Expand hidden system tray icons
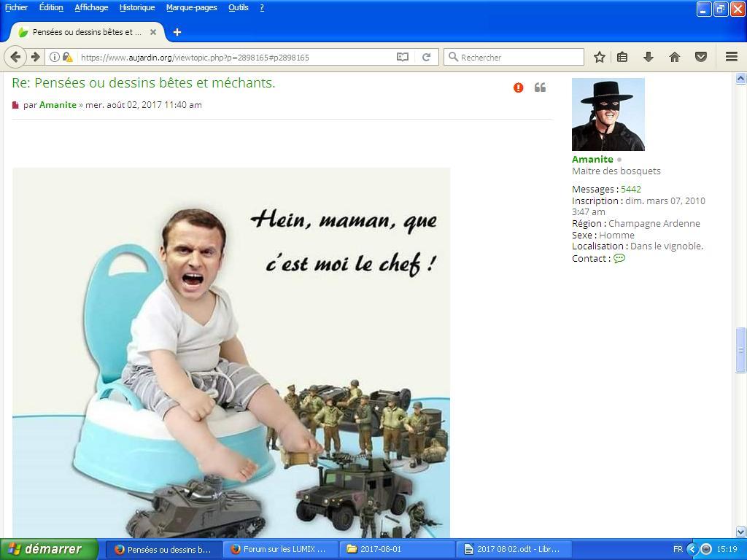The width and height of the screenshot is (747, 560). pyautogui.click(x=692, y=549)
